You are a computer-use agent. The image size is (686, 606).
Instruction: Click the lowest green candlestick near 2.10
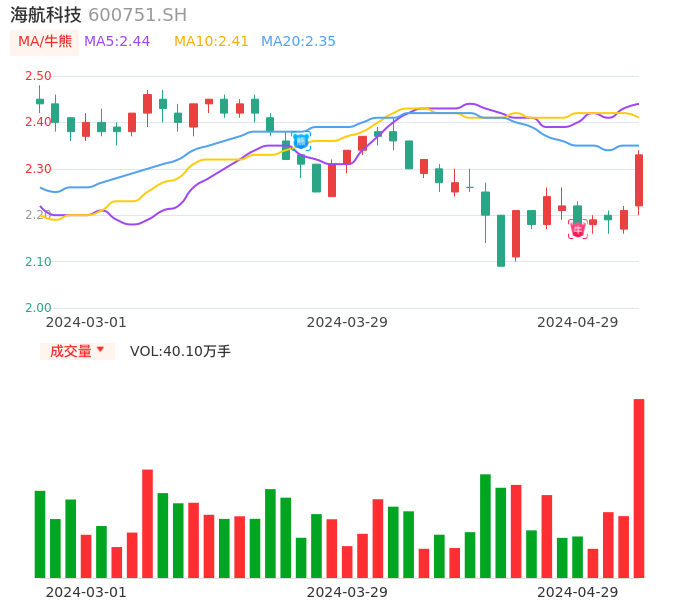click(x=501, y=241)
